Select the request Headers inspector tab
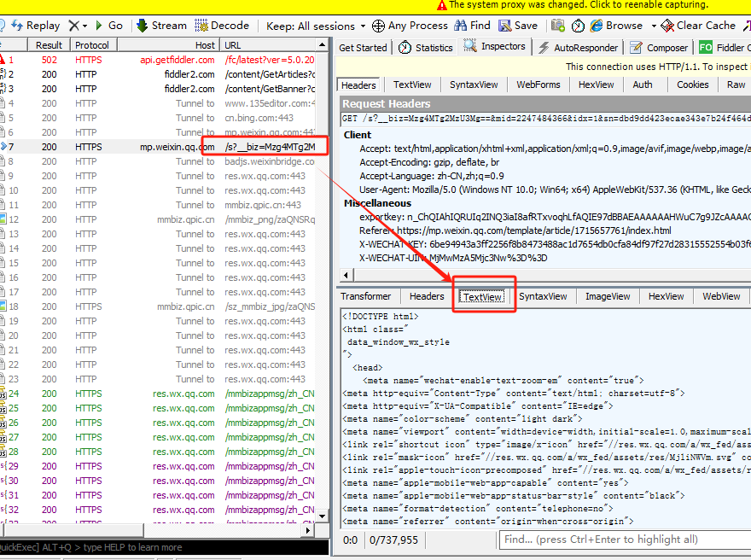 click(x=358, y=85)
